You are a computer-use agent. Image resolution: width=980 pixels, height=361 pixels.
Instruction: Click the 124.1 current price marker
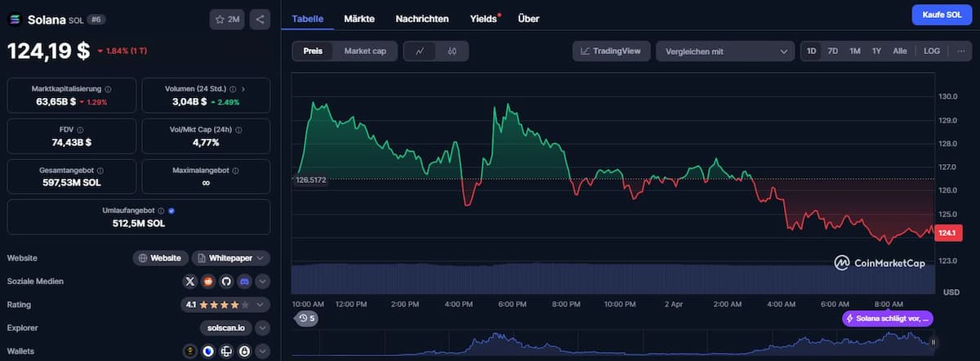948,233
